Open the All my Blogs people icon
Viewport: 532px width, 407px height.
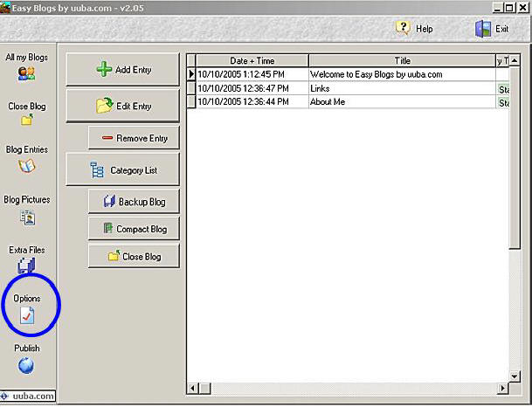click(x=26, y=73)
